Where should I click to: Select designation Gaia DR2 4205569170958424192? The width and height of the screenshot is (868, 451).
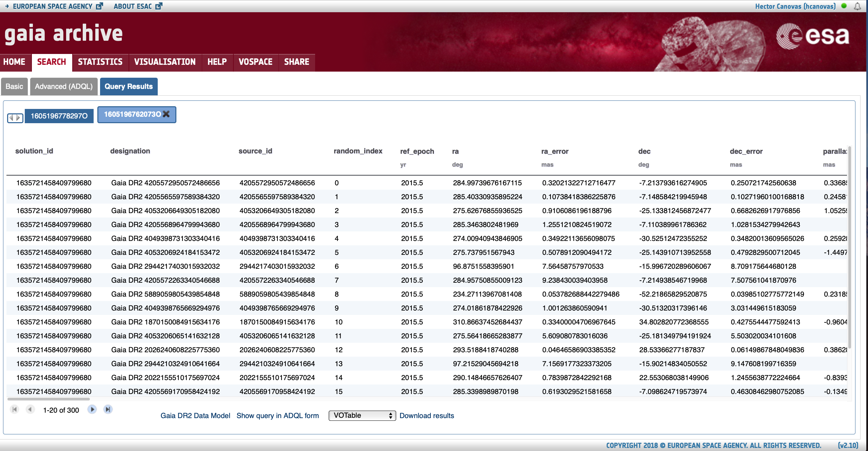[x=166, y=392]
